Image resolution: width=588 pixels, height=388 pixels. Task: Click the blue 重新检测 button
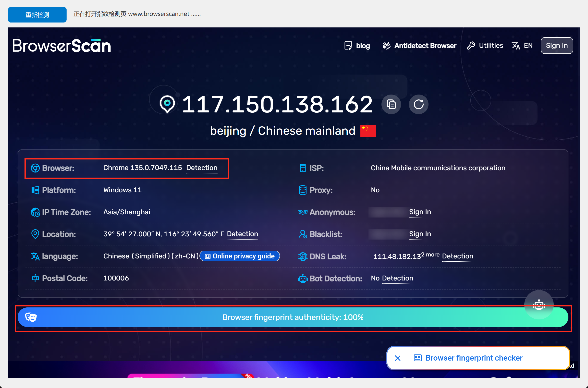tap(37, 15)
